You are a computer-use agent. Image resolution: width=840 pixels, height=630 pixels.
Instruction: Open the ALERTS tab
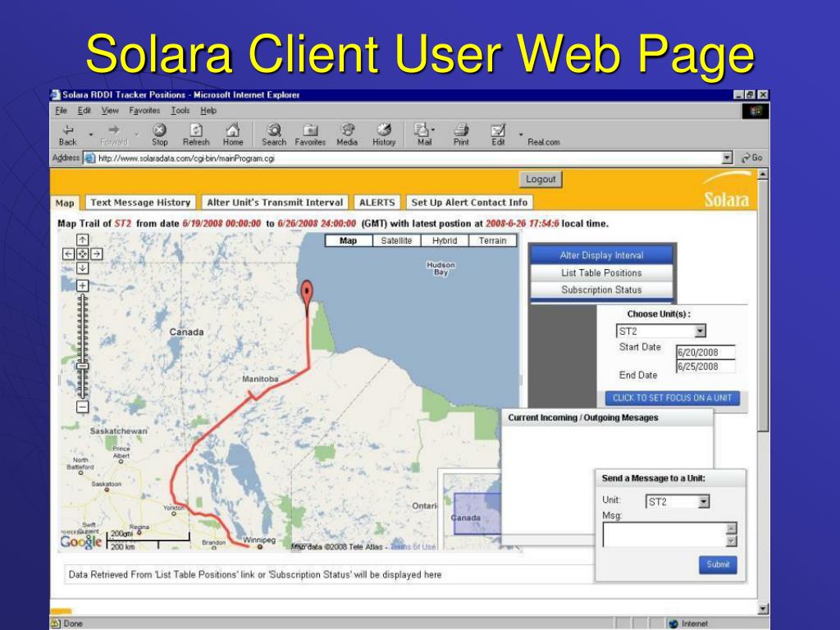377,203
